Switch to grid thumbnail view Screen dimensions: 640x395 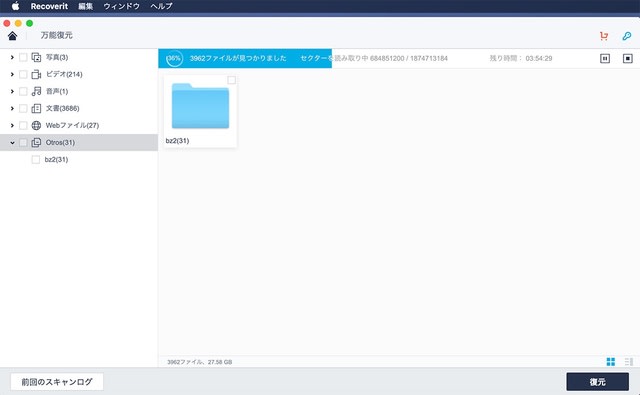click(611, 362)
